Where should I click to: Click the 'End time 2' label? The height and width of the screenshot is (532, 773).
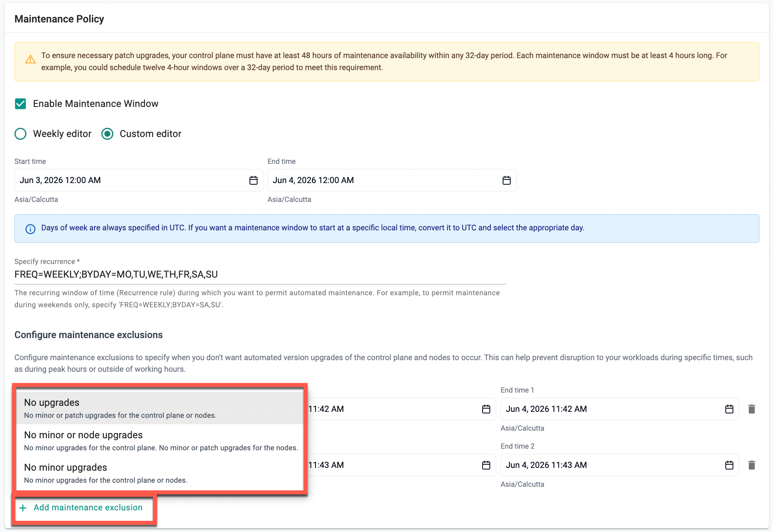(x=517, y=446)
